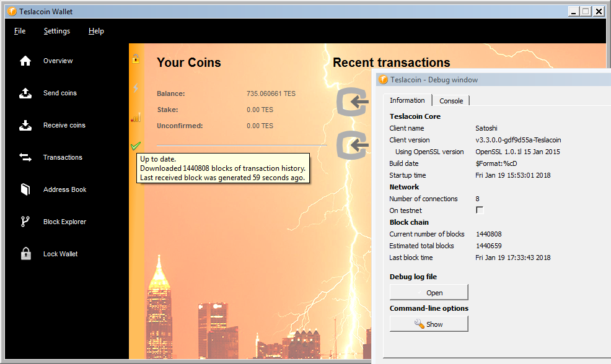This screenshot has height=364, width=611.
Task: Open the Receive coins page
Action: pyautogui.click(x=64, y=125)
